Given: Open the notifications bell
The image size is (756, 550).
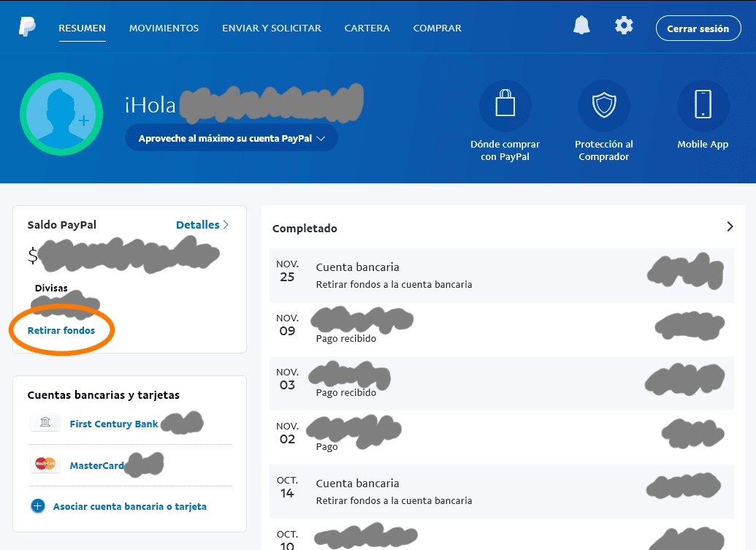Looking at the screenshot, I should pos(581,25).
